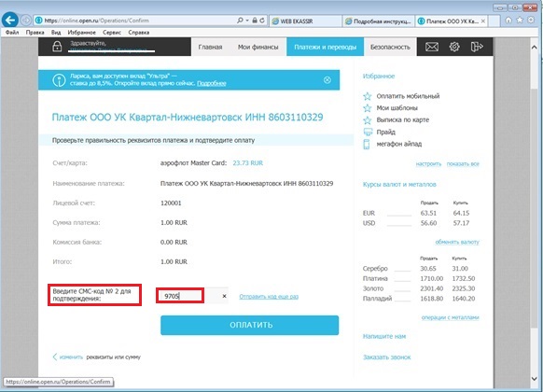This screenshot has width=543, height=392.
Task: Click phone icon next to мегафон айпад
Action: click(x=367, y=144)
